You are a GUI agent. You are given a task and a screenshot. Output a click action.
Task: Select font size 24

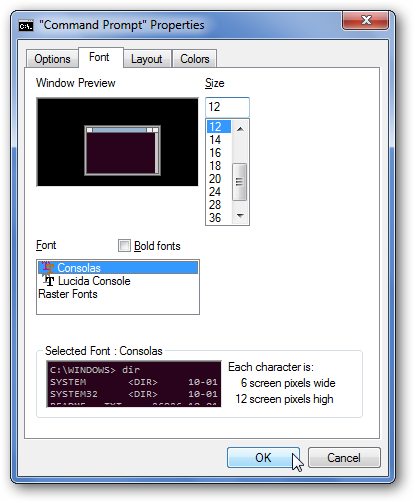219,192
